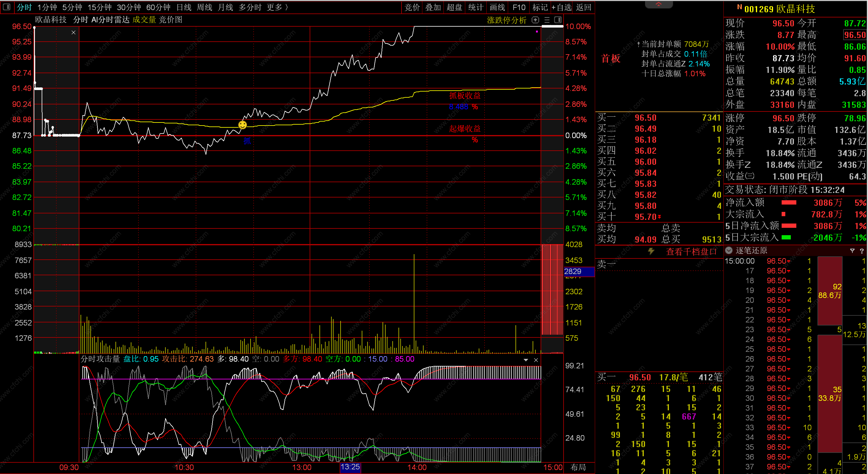Image resolution: width=868 pixels, height=474 pixels.
Task: Expand the 逐笔还原 circle dropdown
Action: click(x=729, y=250)
